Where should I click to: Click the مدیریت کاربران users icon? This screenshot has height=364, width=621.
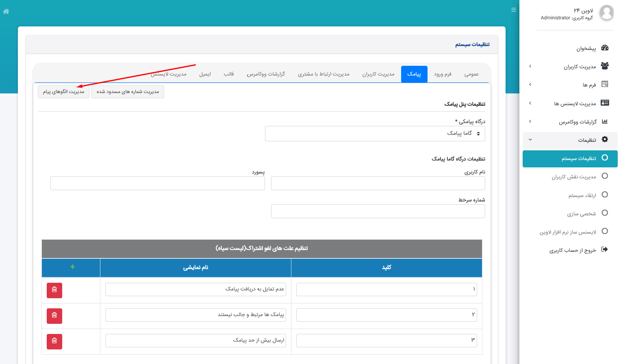pos(604,66)
